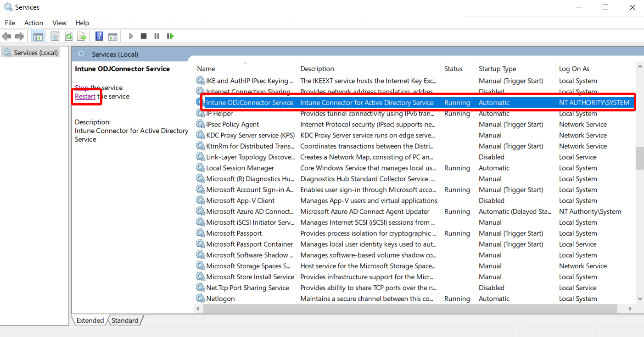The width and height of the screenshot is (644, 337).
Task: Select the Microsoft Storage Spaces SMP row name
Action: [x=248, y=266]
